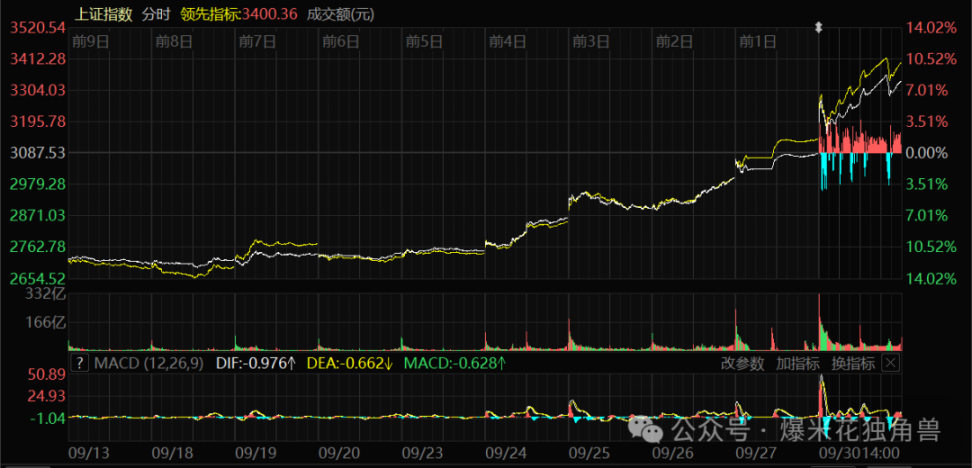The height and width of the screenshot is (468, 972).
Task: Click the 加指标 button
Action: tap(798, 363)
